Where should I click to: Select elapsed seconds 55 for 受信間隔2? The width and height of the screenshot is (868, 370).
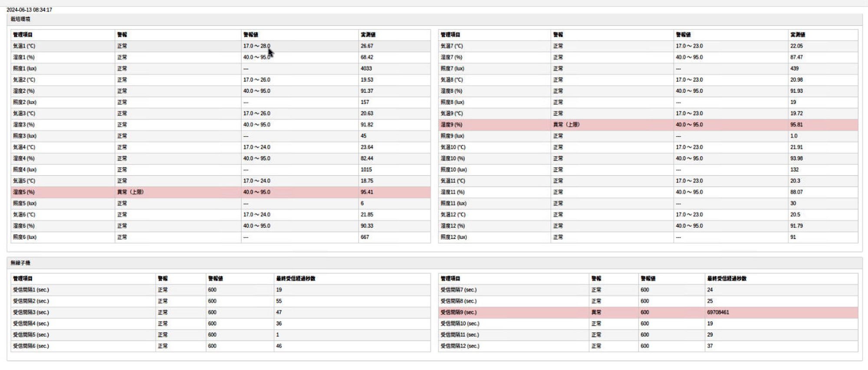coord(279,301)
